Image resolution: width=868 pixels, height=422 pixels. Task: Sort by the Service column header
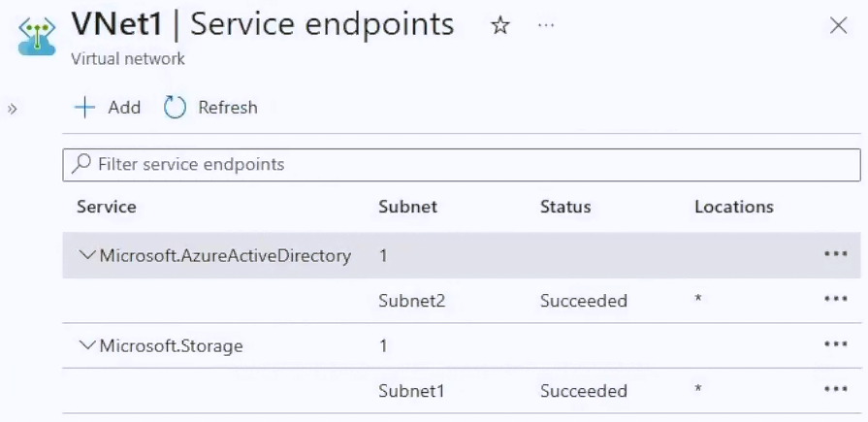tap(107, 207)
